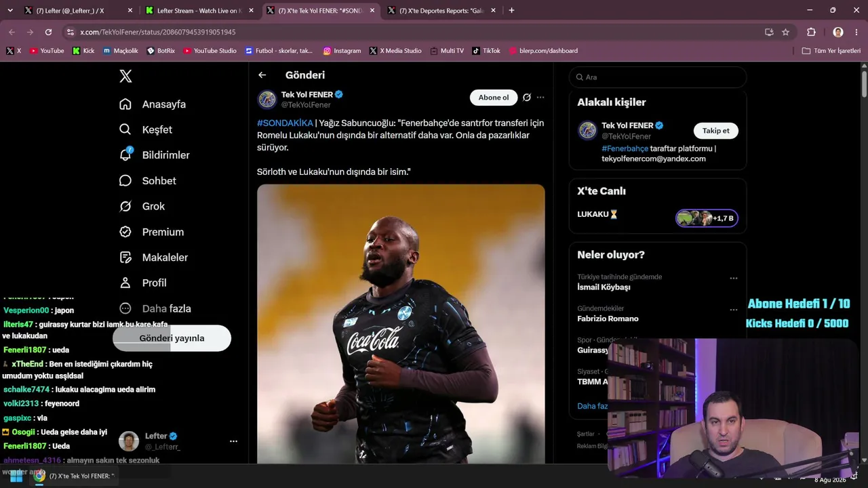
Task: Open more options for Fabrizio Romano trend
Action: (x=733, y=310)
